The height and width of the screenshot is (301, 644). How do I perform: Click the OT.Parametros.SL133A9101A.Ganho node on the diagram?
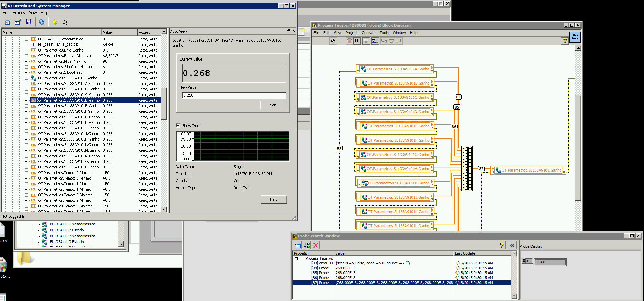tap(395, 69)
